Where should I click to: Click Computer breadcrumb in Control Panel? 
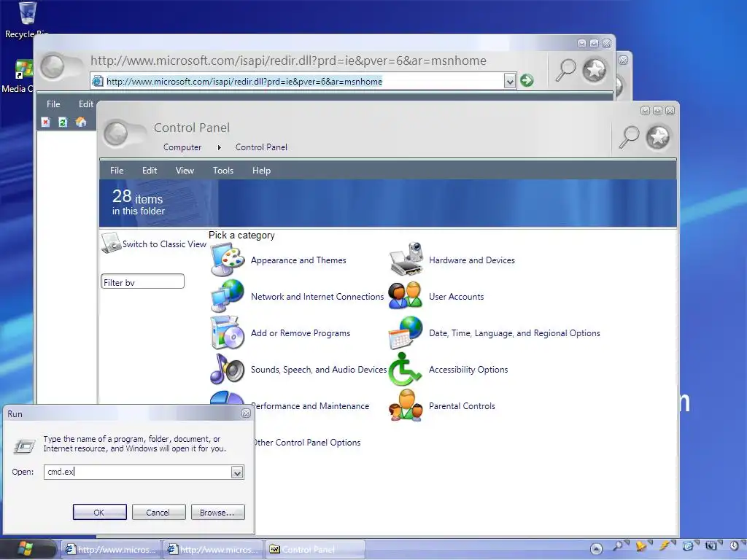(x=182, y=147)
